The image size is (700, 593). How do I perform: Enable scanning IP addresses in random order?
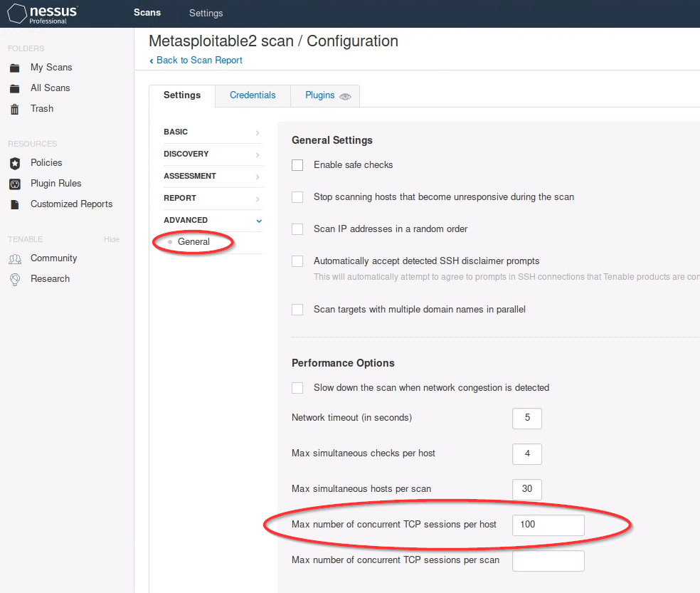tap(297, 229)
